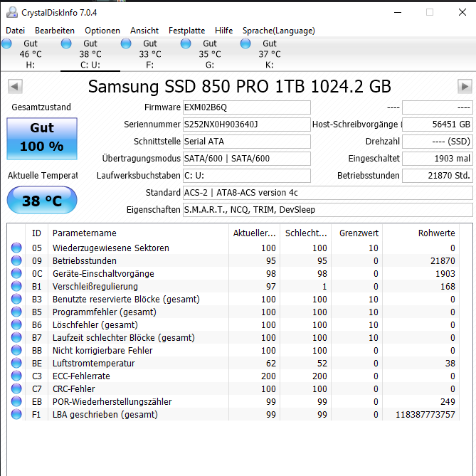Click status orb for Betriebsstunden attribute 09
The width and height of the screenshot is (476, 476).
[x=16, y=260]
